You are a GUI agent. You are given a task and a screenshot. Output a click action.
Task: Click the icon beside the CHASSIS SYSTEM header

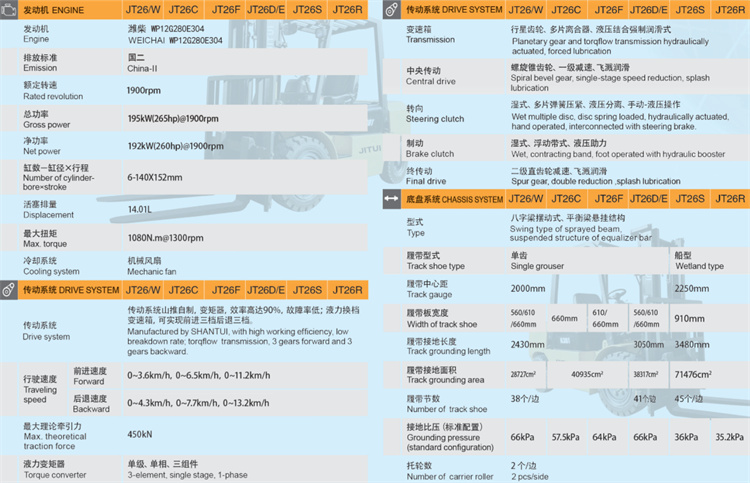tap(392, 199)
